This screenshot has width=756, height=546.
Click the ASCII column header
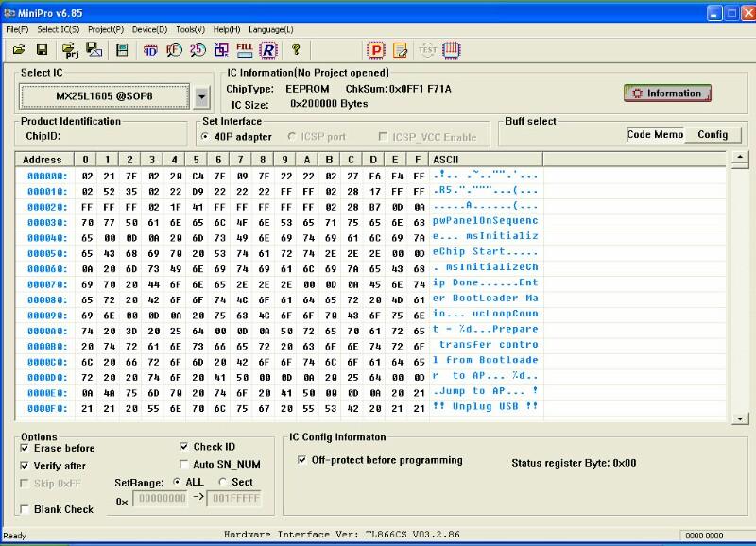(486, 160)
